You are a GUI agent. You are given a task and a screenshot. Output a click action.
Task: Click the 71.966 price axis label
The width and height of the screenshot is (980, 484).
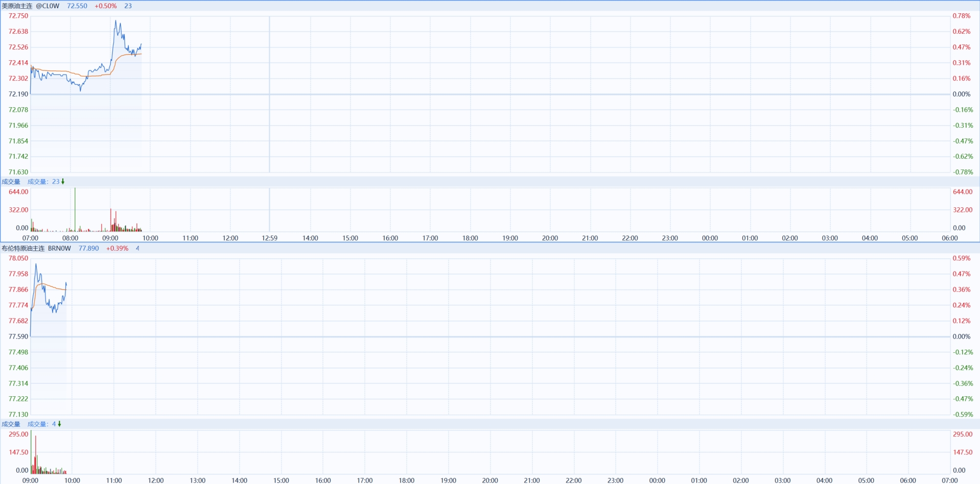18,125
